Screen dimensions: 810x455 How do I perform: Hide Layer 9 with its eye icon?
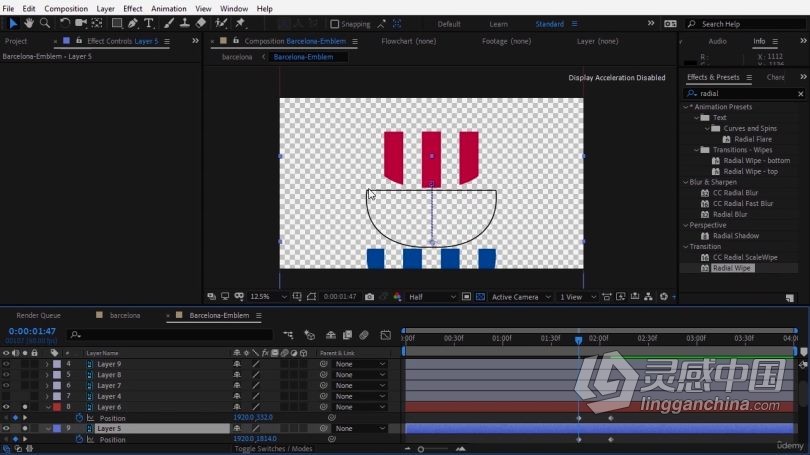pos(6,364)
